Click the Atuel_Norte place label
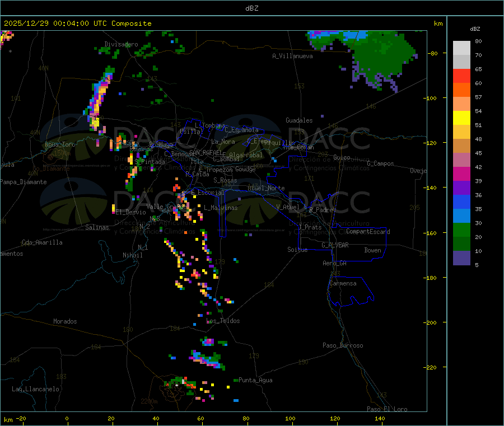504x426 pixels. (266, 188)
